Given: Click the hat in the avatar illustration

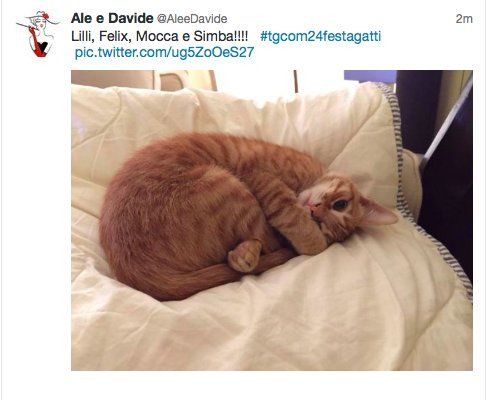Looking at the screenshot, I should (42, 17).
